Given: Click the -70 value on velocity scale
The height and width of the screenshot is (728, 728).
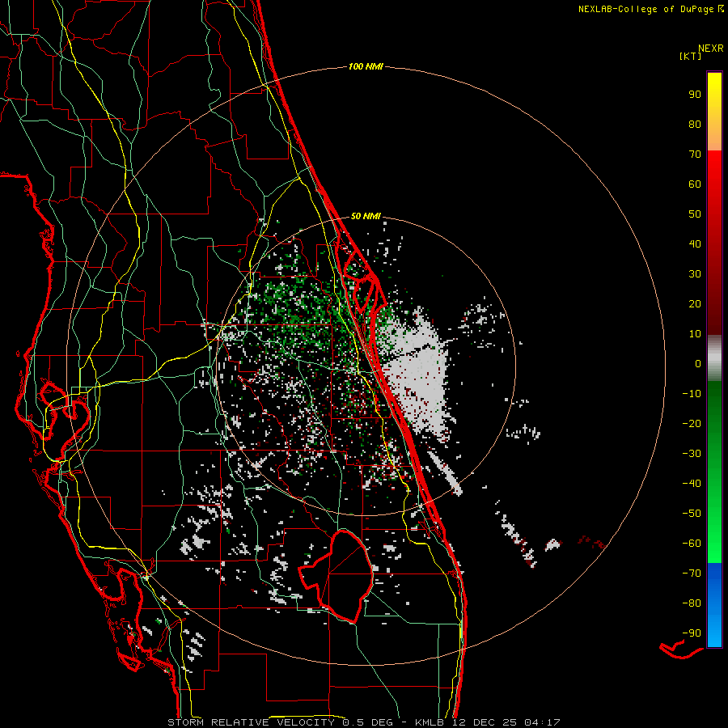Looking at the screenshot, I should [x=692, y=574].
